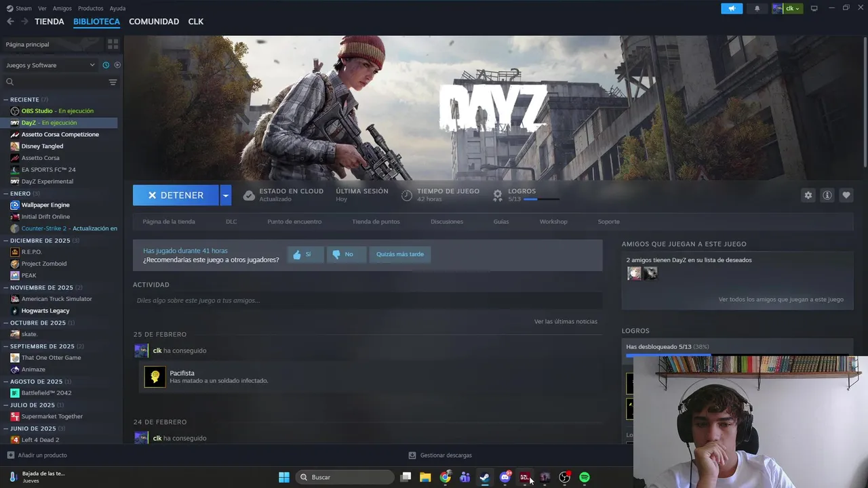Open File Explorer from the taskbar
The image size is (868, 488).
point(425,477)
